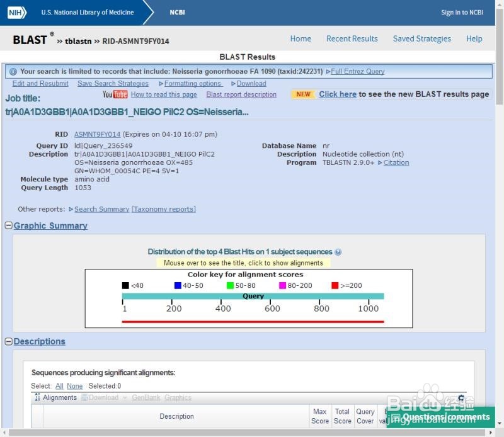Image resolution: width=504 pixels, height=437 pixels.
Task: Click the magenta 80-200 color key swatch
Action: click(282, 285)
